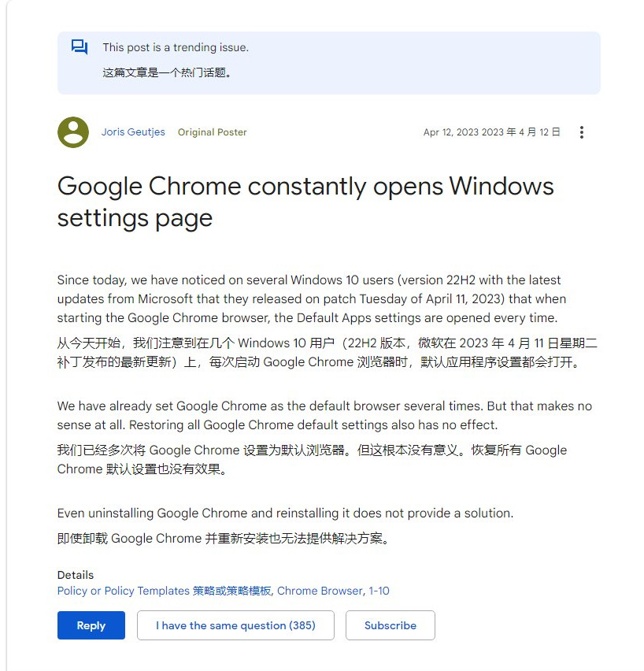Click the paragraph beginning 'We have already set'
This screenshot has height=671, width=644.
pos(324,415)
